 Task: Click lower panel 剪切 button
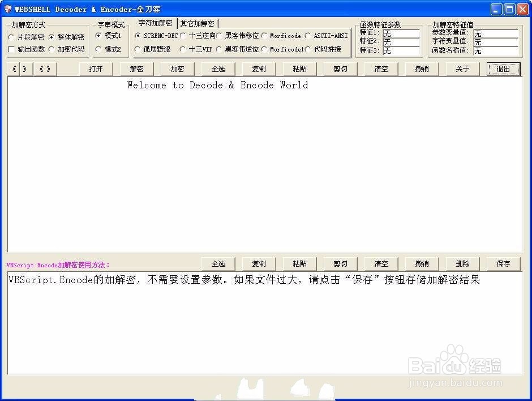[x=340, y=264]
